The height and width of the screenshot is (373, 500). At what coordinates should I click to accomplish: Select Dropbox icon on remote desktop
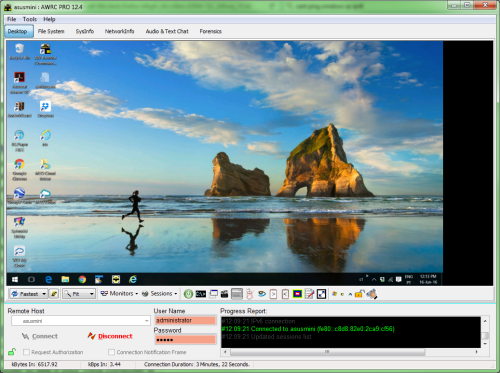tap(45, 109)
